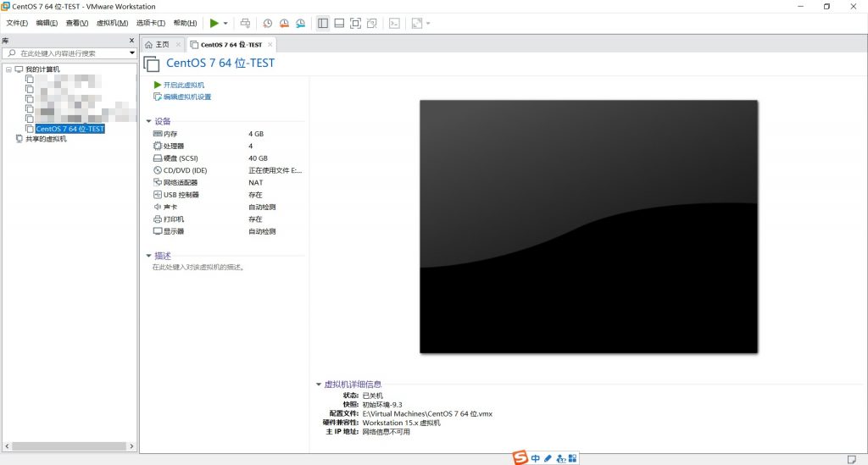This screenshot has width=868, height=465.
Task: Select 共享的虚拟机 in library tree
Action: click(x=46, y=140)
